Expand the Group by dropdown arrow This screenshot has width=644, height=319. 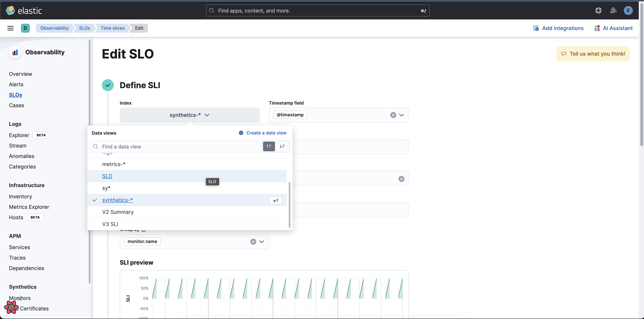262,242
